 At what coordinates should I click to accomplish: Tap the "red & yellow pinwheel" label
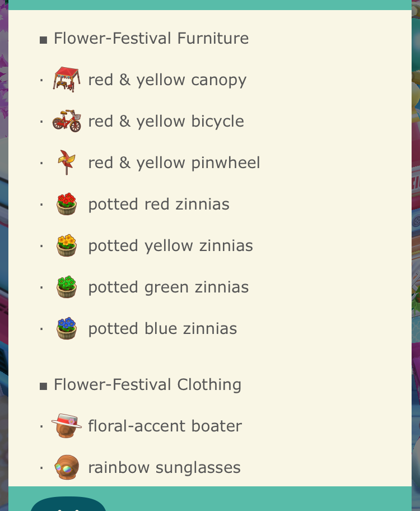pyautogui.click(x=174, y=163)
